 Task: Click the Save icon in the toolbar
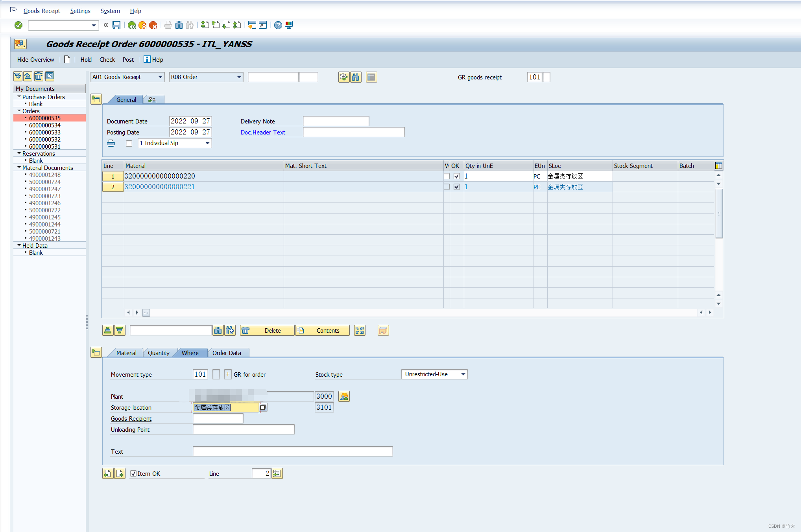pos(116,25)
